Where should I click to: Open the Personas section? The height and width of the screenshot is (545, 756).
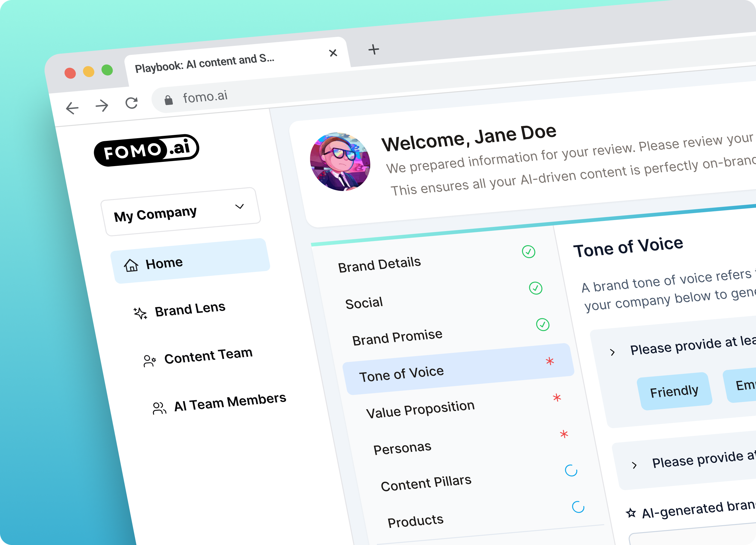402,448
